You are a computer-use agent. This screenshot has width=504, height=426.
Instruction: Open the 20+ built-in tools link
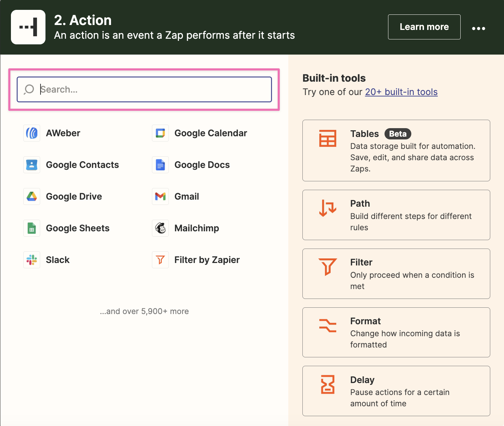point(401,92)
